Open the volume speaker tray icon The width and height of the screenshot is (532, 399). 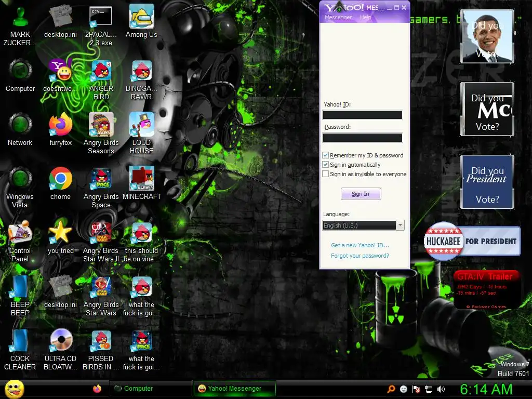(441, 389)
